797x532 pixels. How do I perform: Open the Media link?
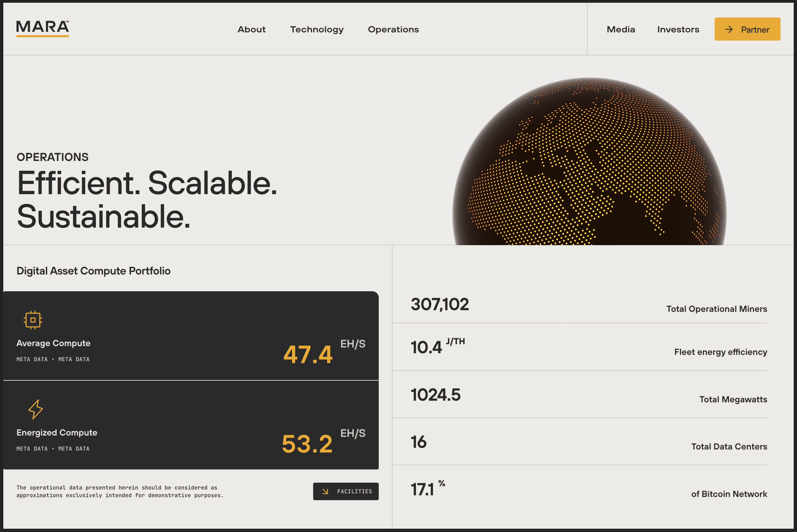[x=621, y=30]
